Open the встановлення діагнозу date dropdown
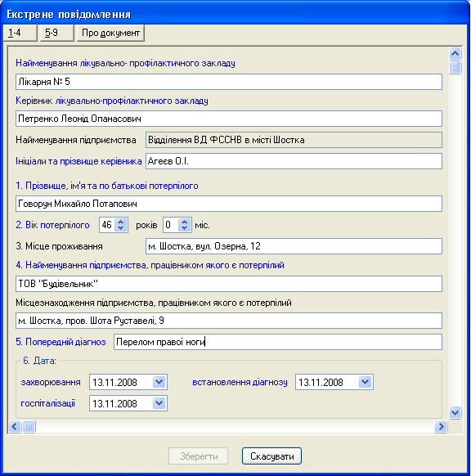Viewport: 471px width, 476px height. click(365, 382)
